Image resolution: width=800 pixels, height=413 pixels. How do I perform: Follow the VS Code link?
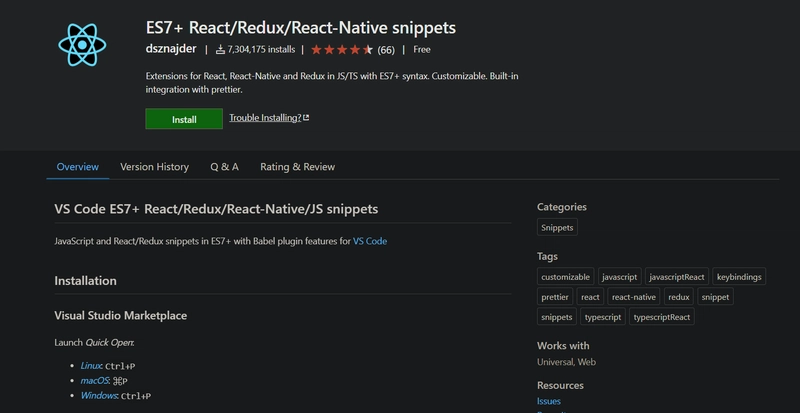pyautogui.click(x=370, y=241)
